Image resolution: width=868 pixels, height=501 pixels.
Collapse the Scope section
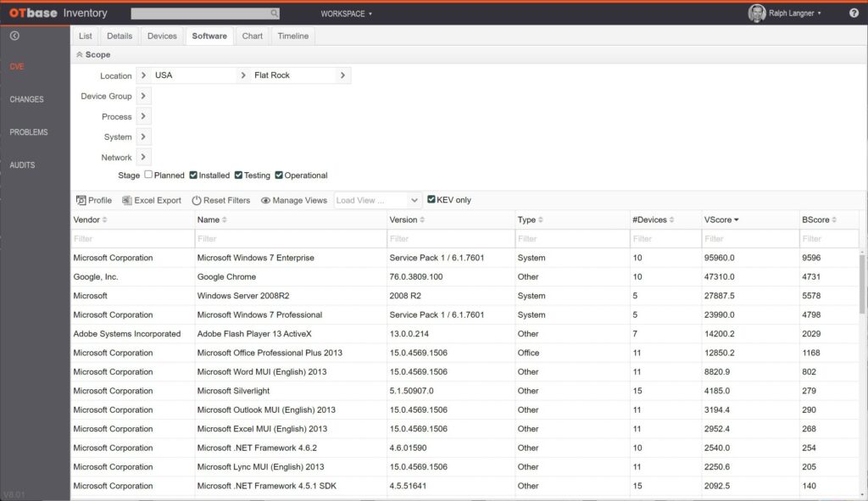coord(80,55)
